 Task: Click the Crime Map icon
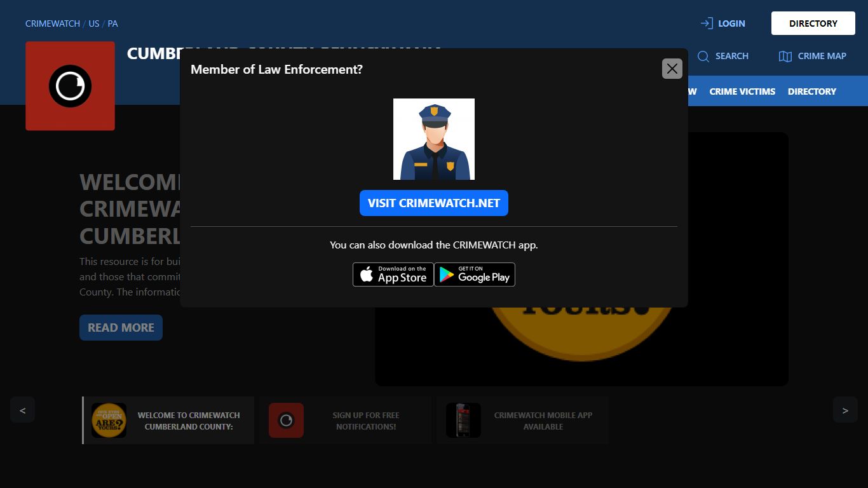[x=785, y=56]
